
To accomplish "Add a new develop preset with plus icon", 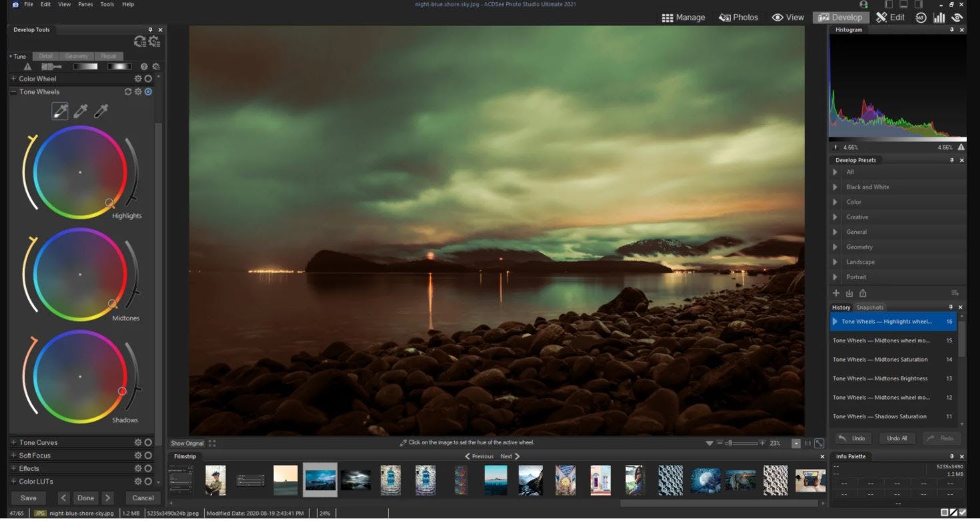I will pyautogui.click(x=836, y=293).
